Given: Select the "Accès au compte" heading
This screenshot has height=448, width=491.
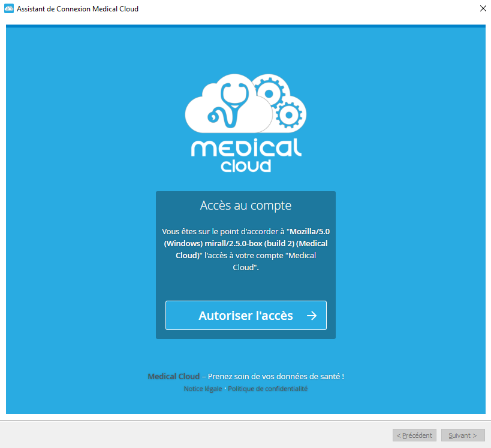Looking at the screenshot, I should coord(246,205).
